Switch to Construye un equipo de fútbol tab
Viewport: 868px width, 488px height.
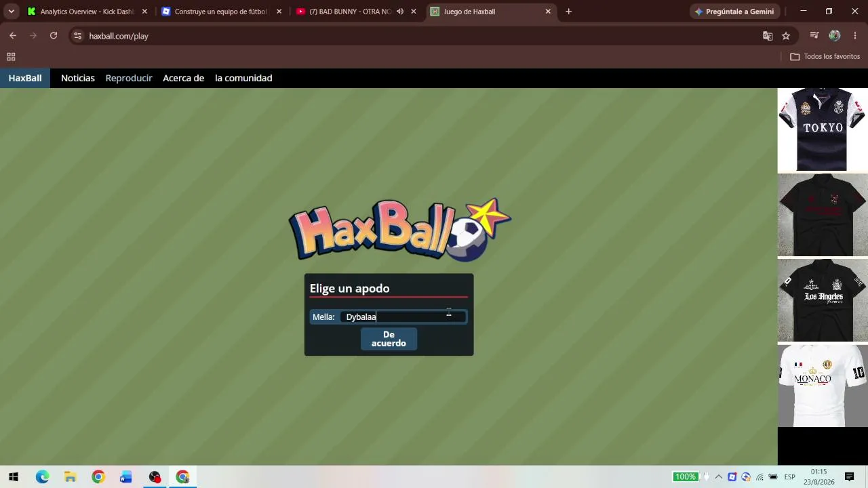221,12
